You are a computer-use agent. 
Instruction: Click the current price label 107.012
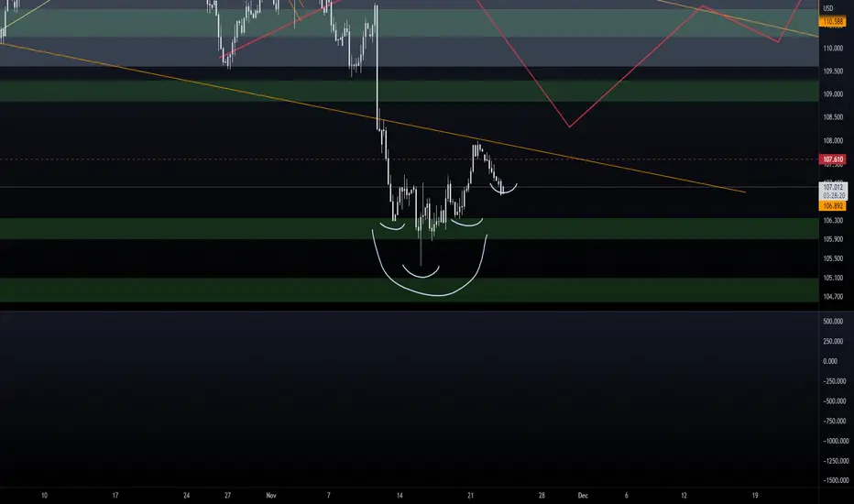pyautogui.click(x=833, y=188)
